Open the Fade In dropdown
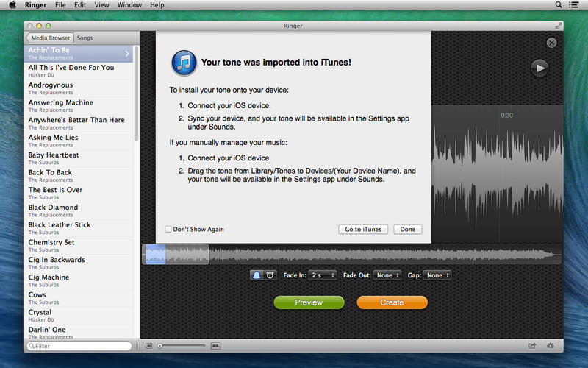The image size is (588, 368). coord(322,275)
